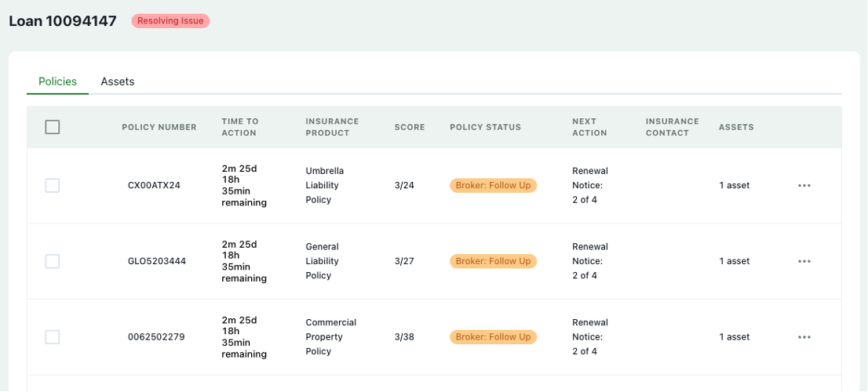The width and height of the screenshot is (868, 392).
Task: Tick the checkbox for policy 0062502279
Action: 53,337
